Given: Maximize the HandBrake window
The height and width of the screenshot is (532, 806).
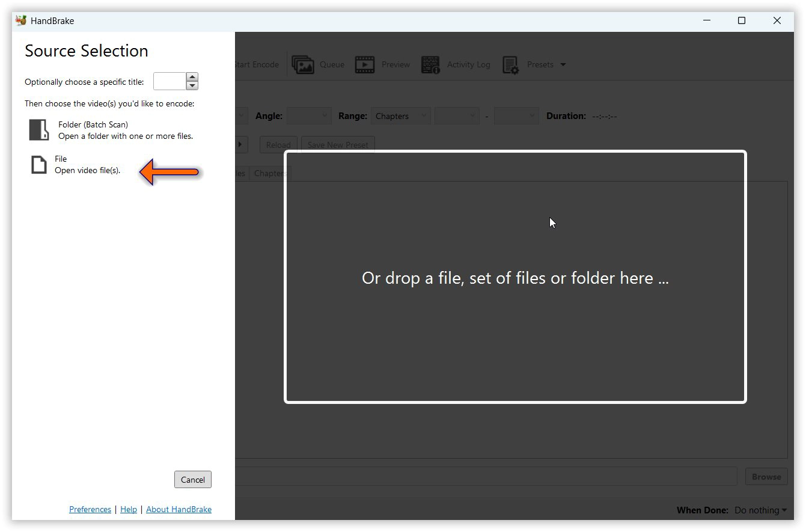Looking at the screenshot, I should tap(742, 20).
